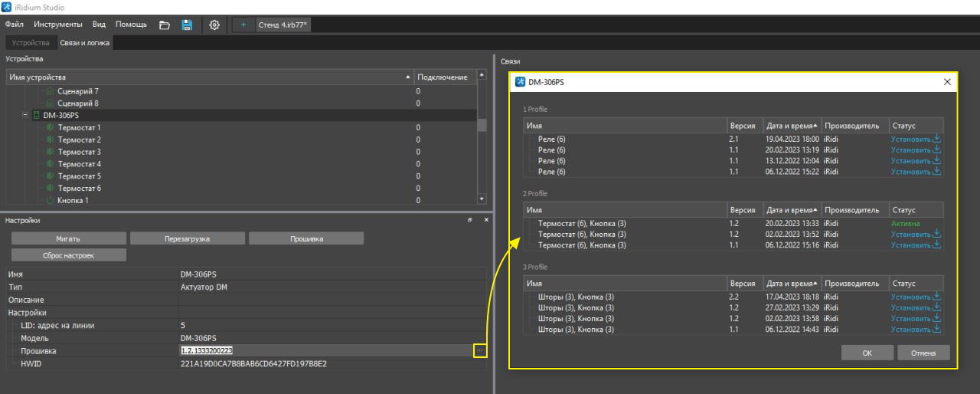Switch to the Устройства tab

31,43
